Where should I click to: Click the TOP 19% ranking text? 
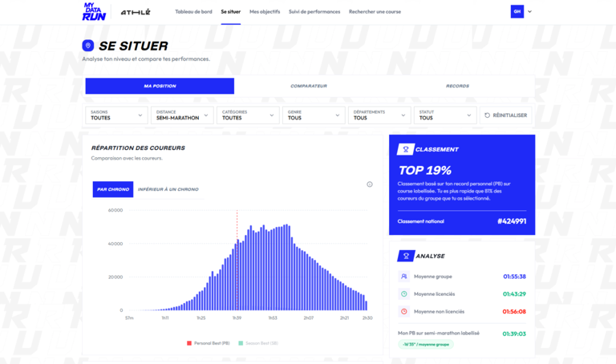coord(425,171)
